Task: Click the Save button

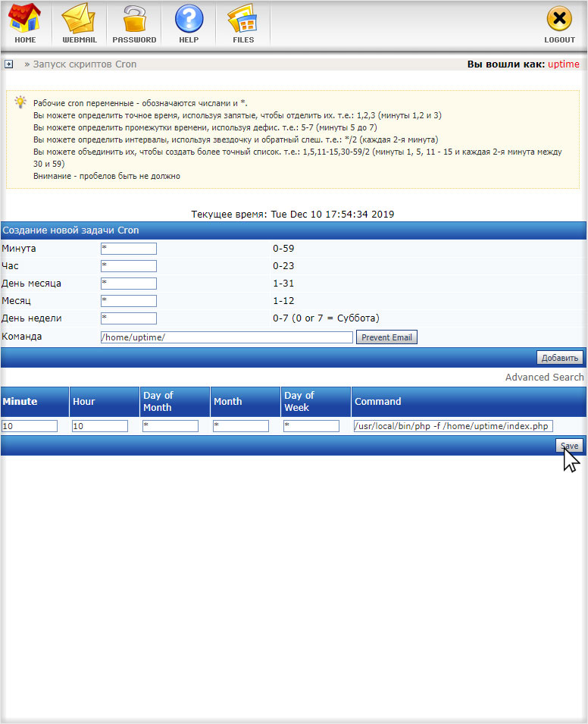Action: tap(569, 446)
